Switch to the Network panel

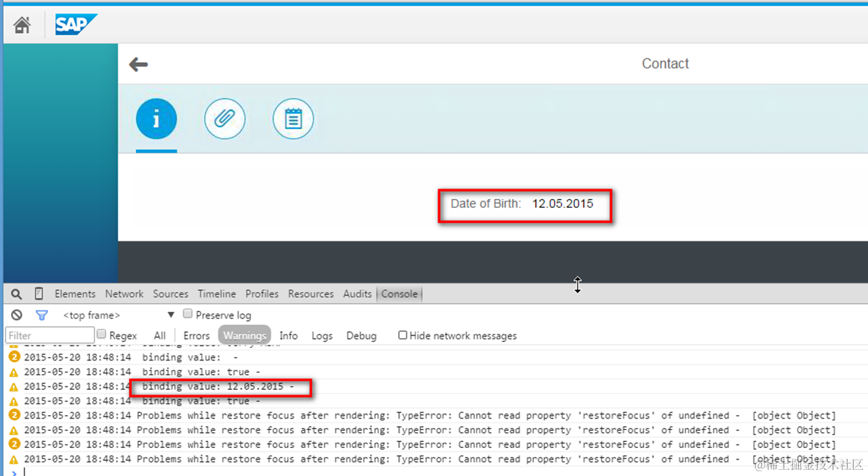click(x=124, y=294)
